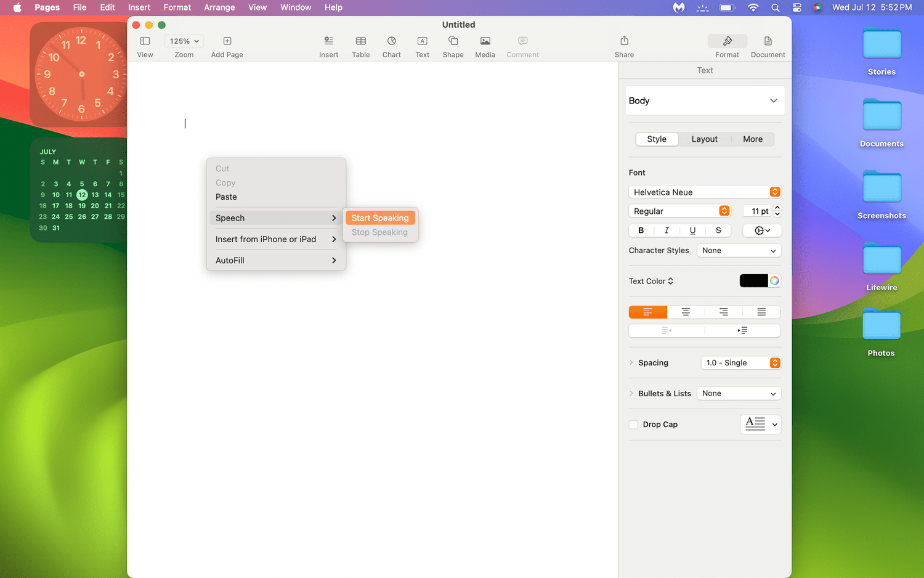Open the Format menu in menu bar
Viewport: 924px width, 578px height.
click(x=177, y=7)
